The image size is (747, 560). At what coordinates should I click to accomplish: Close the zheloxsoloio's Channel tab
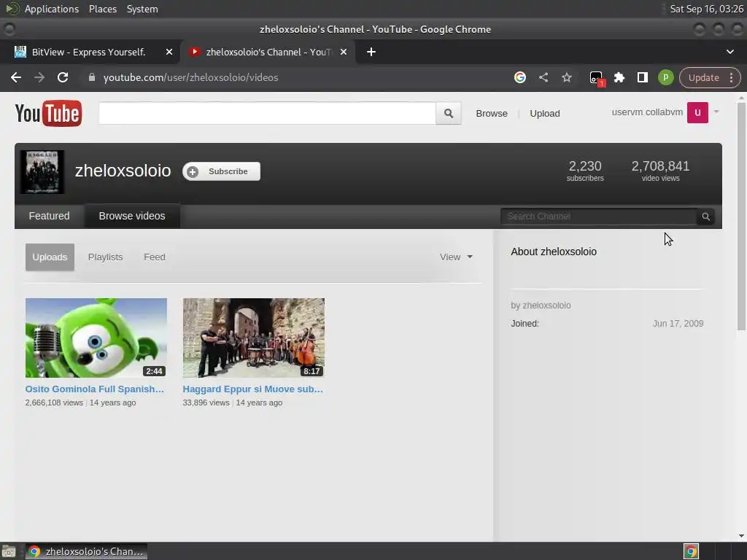click(344, 52)
